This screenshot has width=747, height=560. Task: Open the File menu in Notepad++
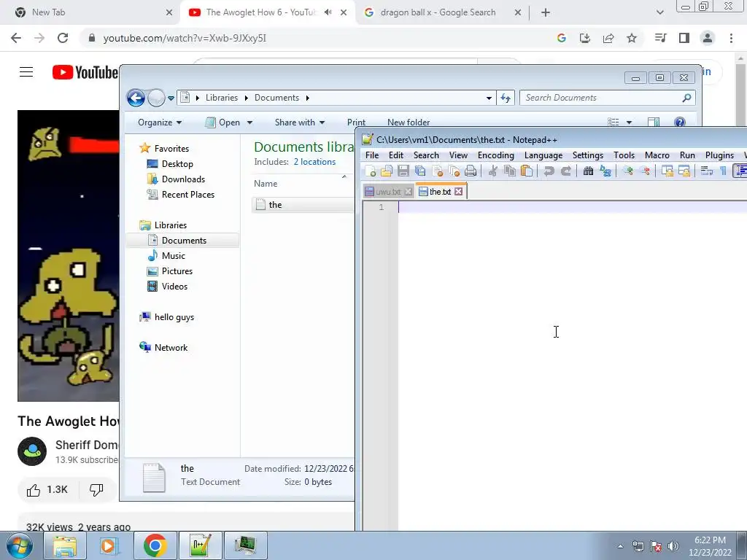[x=371, y=155]
